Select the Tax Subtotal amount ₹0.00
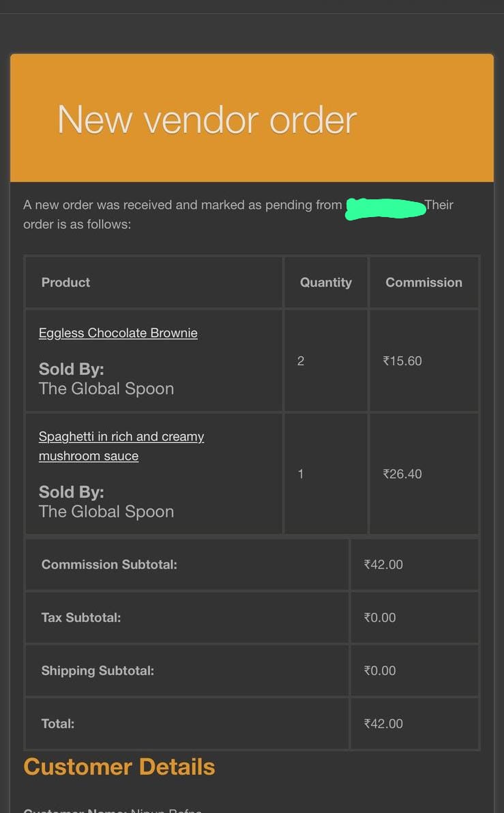The width and height of the screenshot is (504, 813). coord(380,618)
